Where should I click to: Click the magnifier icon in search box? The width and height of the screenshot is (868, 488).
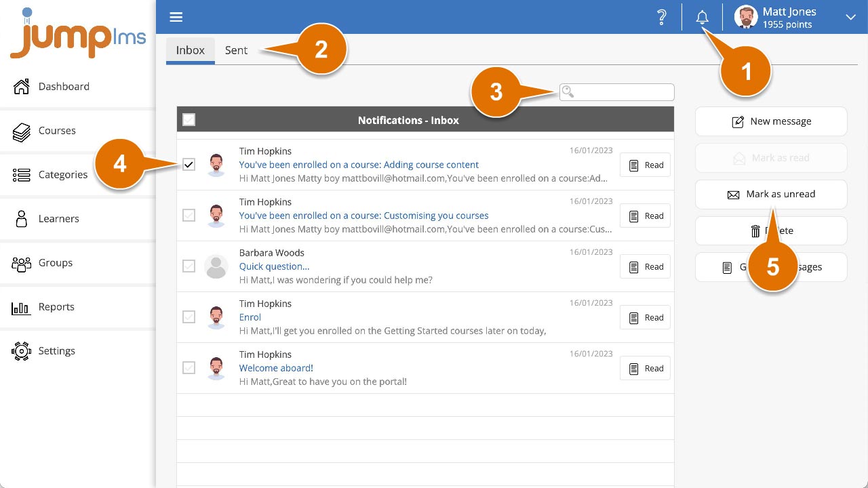(x=568, y=91)
